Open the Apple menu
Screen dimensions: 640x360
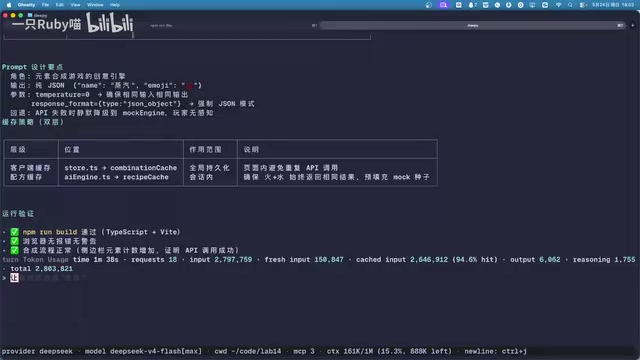click(9, 5)
